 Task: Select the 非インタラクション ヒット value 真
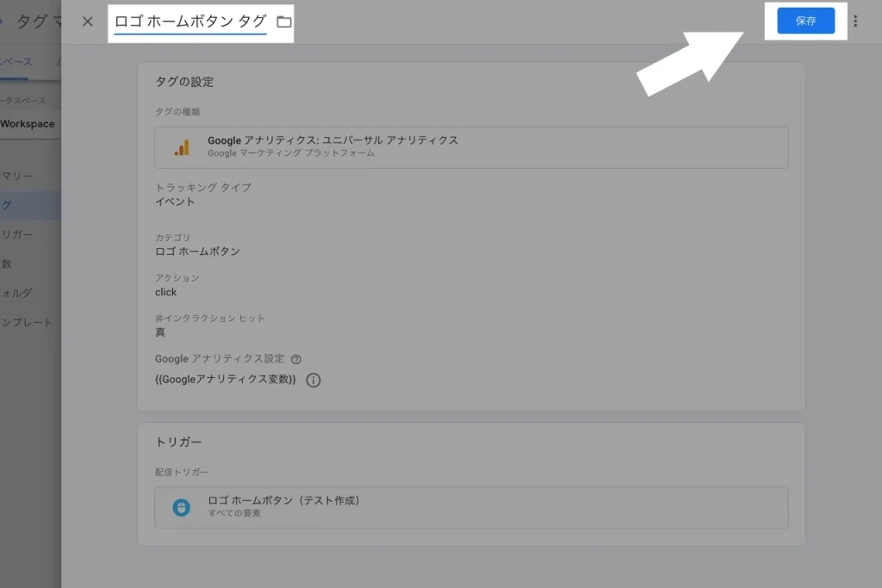coord(160,332)
